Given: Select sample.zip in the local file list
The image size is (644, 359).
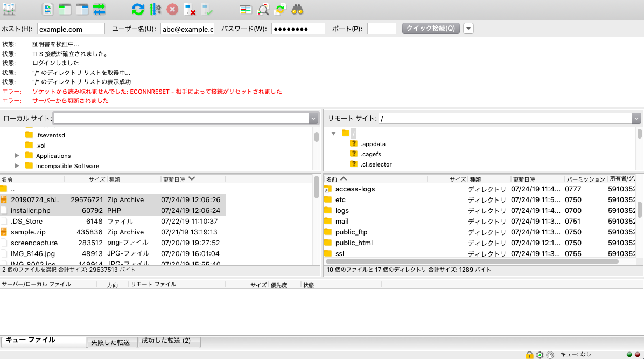Looking at the screenshot, I should (x=32, y=232).
